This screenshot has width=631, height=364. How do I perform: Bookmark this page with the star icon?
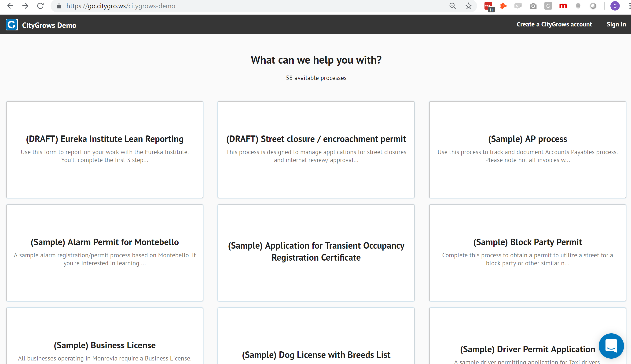[x=468, y=6]
